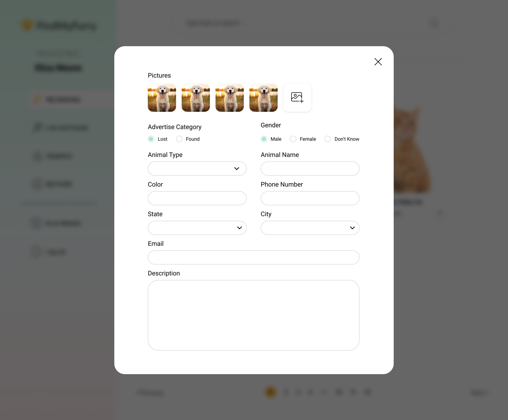Close the advertise form dialog
This screenshot has width=508, height=420.
coord(378,62)
